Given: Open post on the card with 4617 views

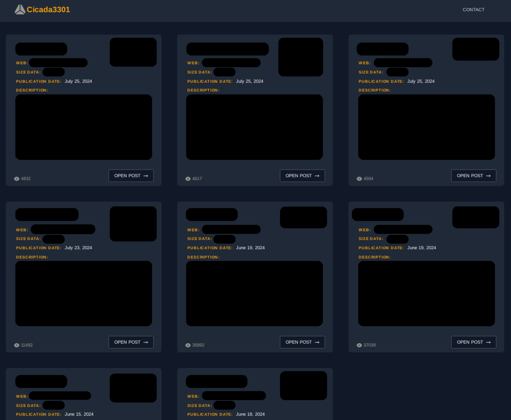Looking at the screenshot, I should (302, 176).
